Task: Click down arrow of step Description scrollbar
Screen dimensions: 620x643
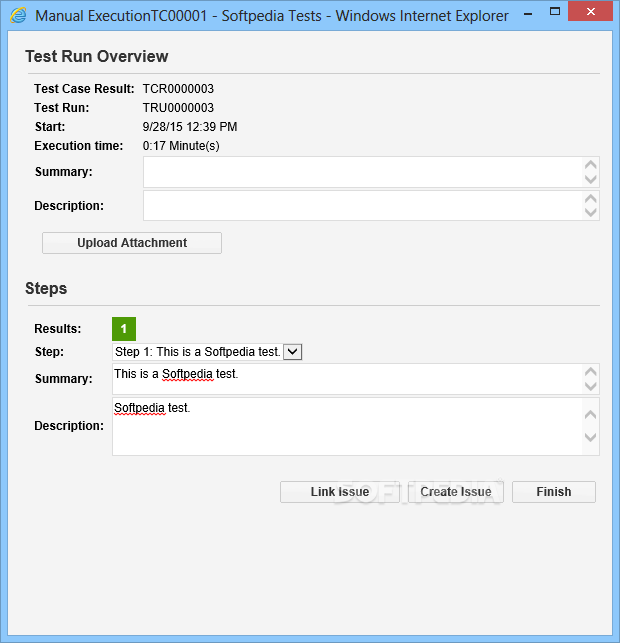Action: [590, 437]
